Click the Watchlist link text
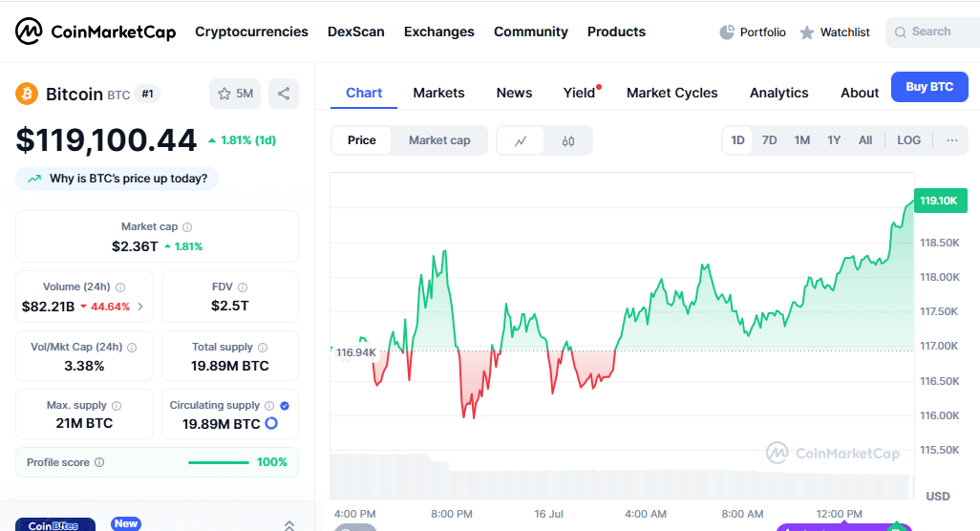The width and height of the screenshot is (980, 531). coord(844,32)
